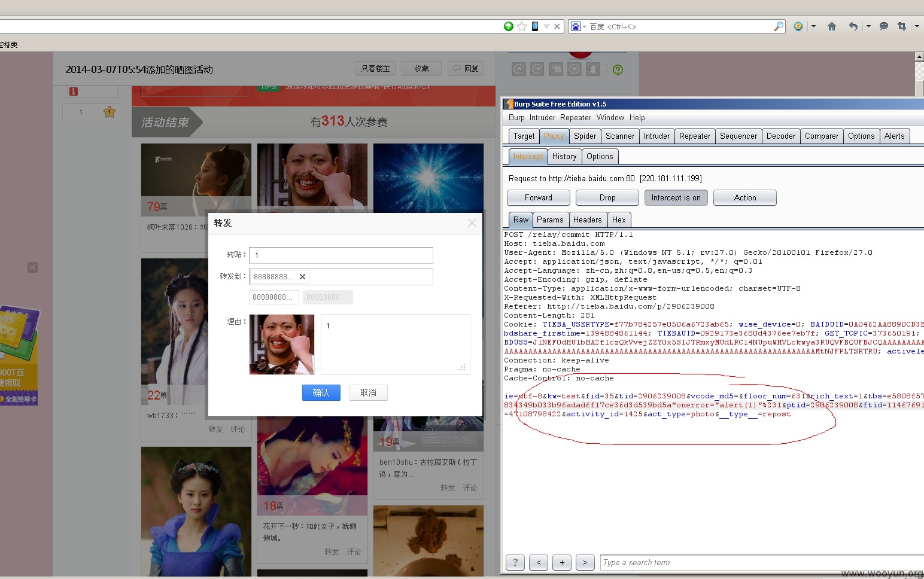The image size is (924, 579).
Task: Expand dropdown next to star badge icon
Action: click(813, 26)
